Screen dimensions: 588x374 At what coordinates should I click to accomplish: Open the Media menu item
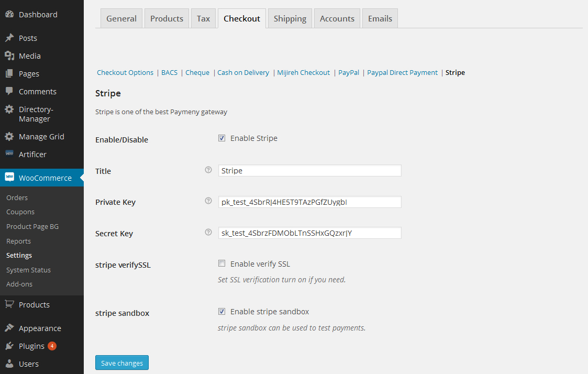click(x=41, y=56)
